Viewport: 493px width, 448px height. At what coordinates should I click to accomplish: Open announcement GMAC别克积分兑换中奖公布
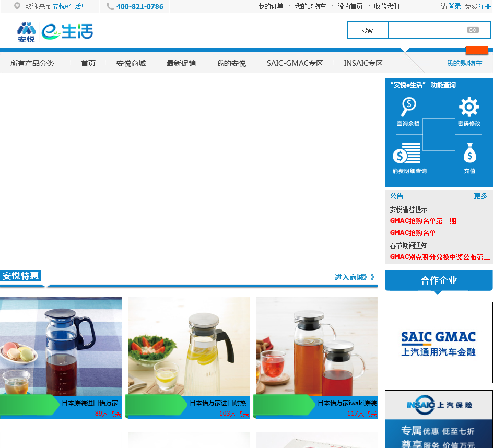pos(440,257)
